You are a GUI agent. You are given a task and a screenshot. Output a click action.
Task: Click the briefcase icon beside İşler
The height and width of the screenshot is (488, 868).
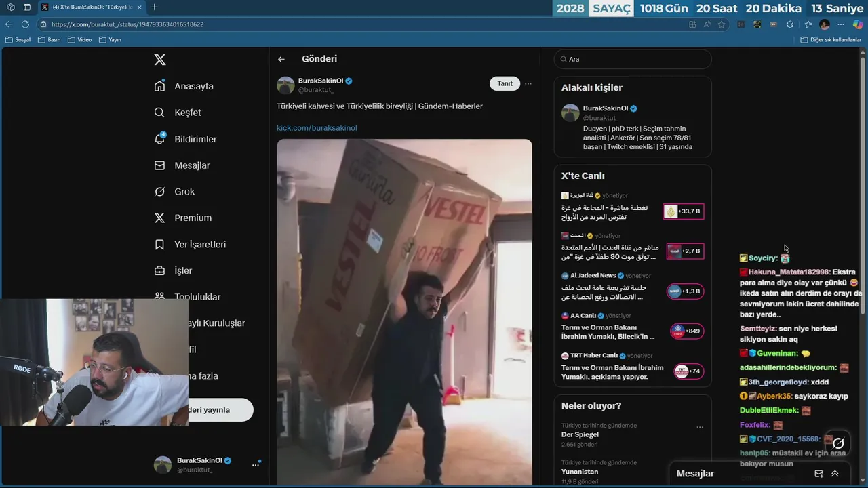click(x=160, y=270)
